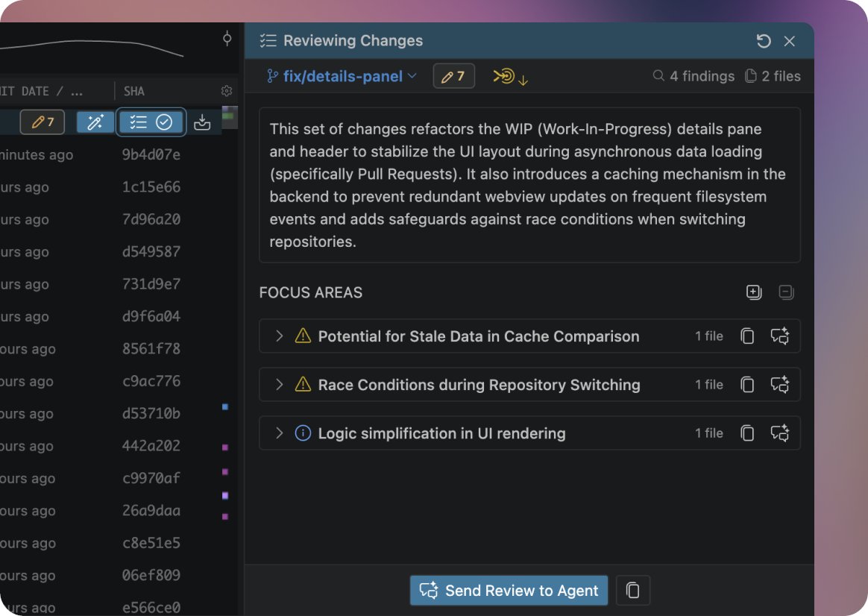Click the warning icon on Stale Data finding
The width and height of the screenshot is (868, 616).
(x=303, y=336)
